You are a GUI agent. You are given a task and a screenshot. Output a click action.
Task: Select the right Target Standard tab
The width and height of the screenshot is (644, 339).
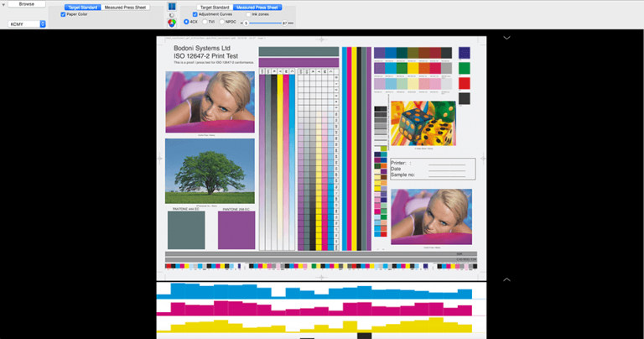pyautogui.click(x=215, y=7)
